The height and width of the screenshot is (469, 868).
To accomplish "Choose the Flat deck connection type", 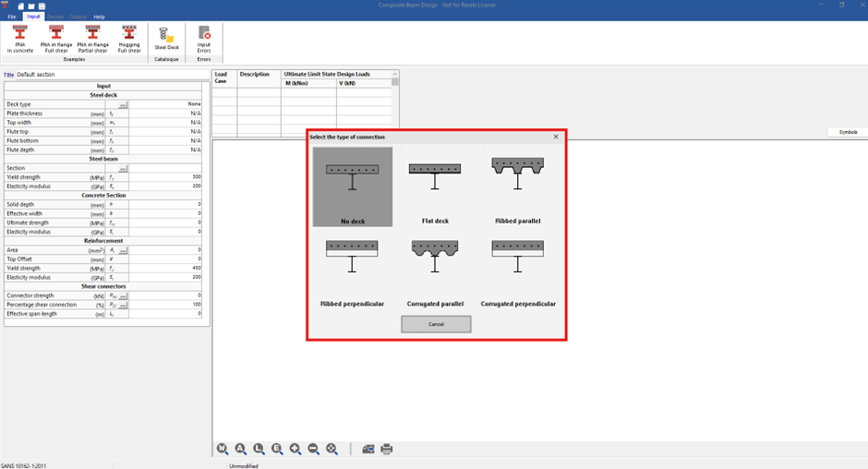I will 435,186.
